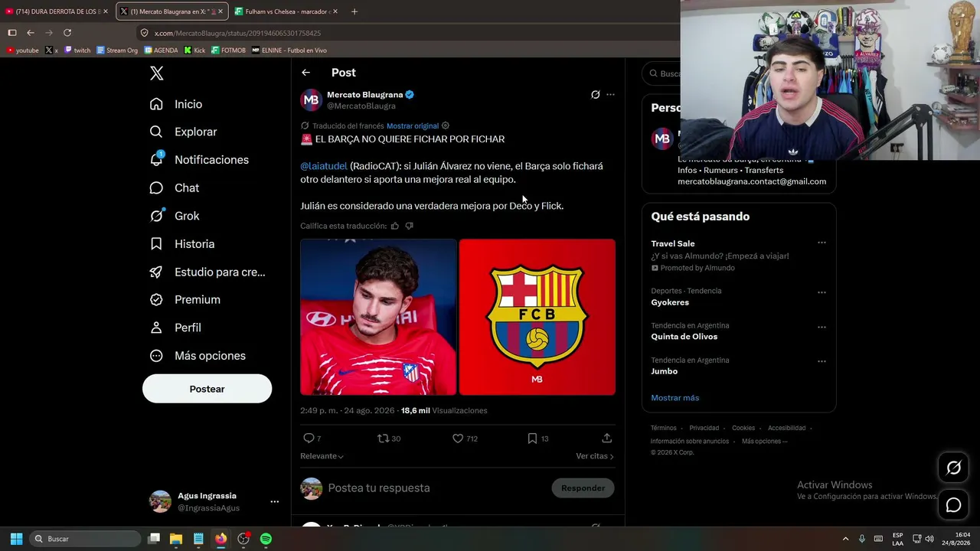Open more options for Gyokeres trend

(x=822, y=292)
